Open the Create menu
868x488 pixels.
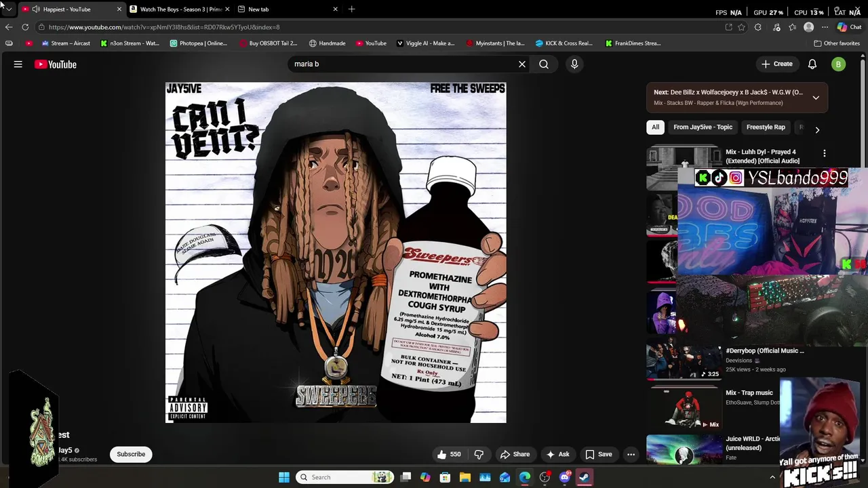tap(777, 64)
